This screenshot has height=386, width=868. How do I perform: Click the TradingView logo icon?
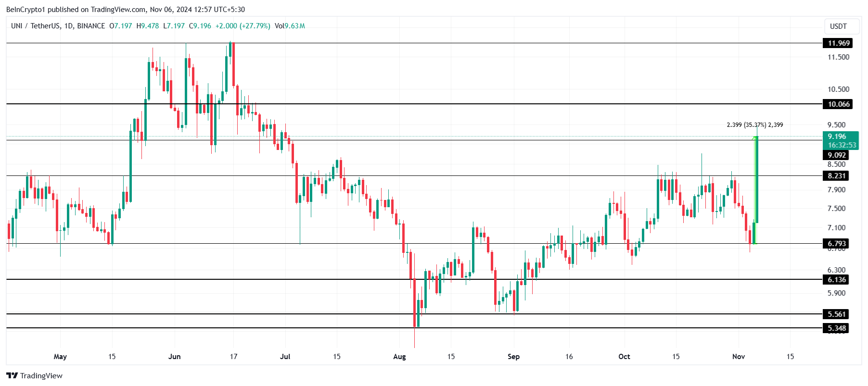tap(12, 375)
